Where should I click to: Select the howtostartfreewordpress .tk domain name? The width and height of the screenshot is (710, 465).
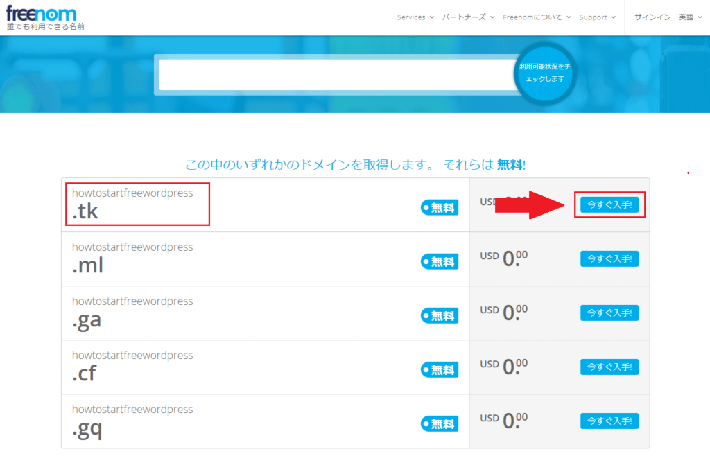click(x=133, y=204)
